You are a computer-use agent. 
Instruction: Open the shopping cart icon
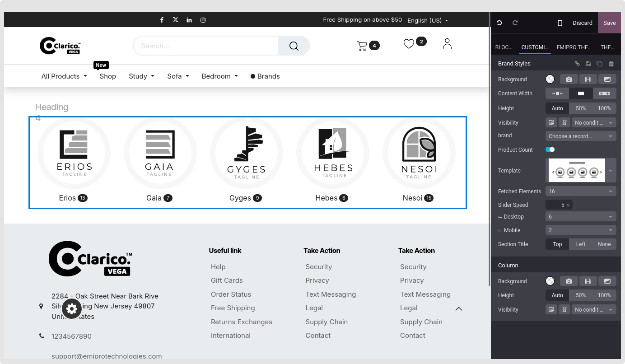pos(362,46)
